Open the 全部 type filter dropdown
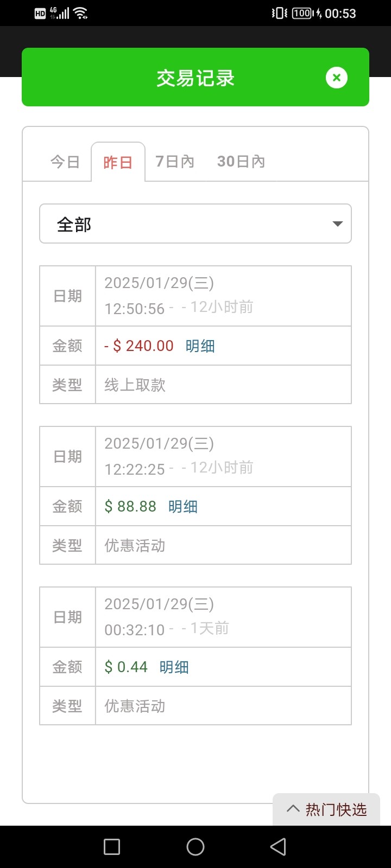This screenshot has width=391, height=868. [195, 224]
